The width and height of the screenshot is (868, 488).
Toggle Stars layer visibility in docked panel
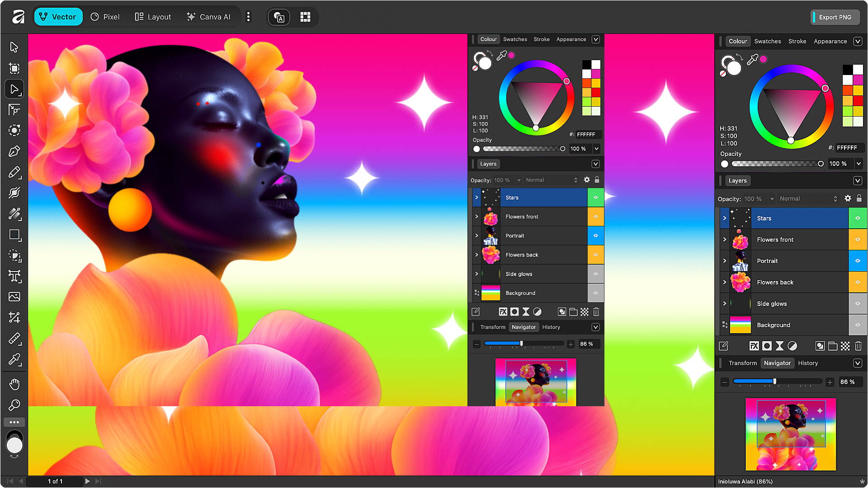pyautogui.click(x=858, y=218)
